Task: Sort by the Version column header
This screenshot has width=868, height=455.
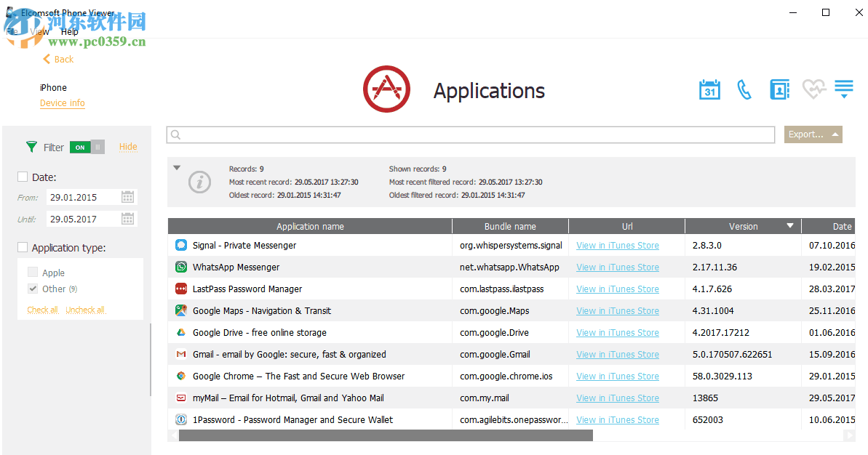Action: tap(743, 226)
